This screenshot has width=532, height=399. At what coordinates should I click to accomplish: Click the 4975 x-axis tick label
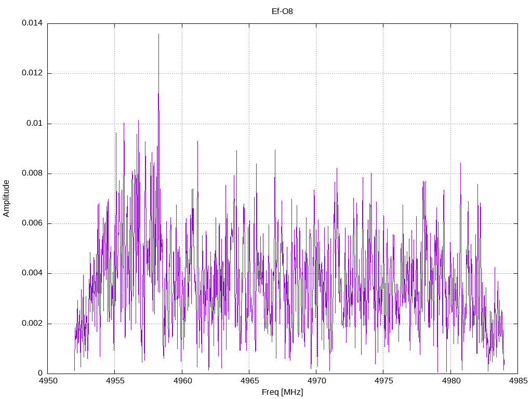click(x=383, y=381)
